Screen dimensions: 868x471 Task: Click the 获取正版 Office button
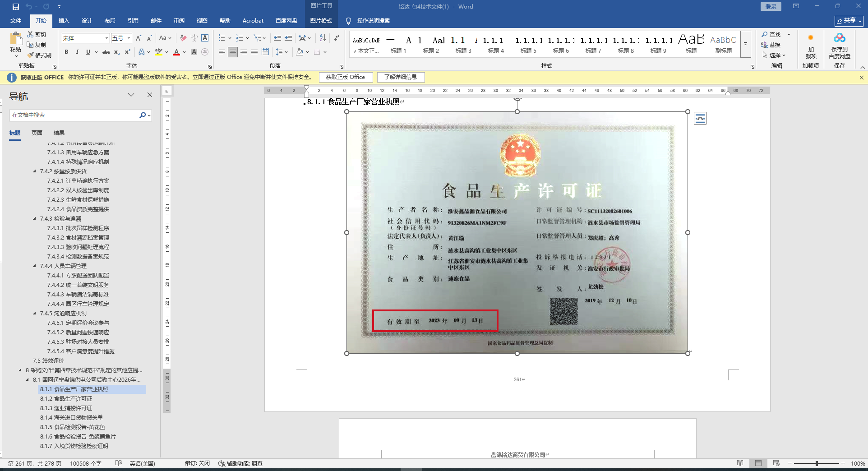tap(346, 77)
